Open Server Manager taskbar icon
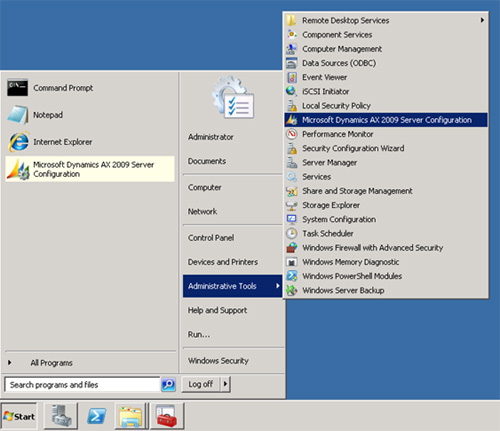The image size is (500, 431). tap(61, 416)
